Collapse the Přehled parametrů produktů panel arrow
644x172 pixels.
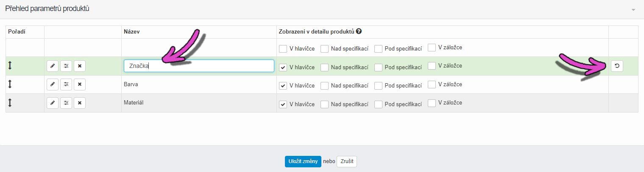[633, 9]
